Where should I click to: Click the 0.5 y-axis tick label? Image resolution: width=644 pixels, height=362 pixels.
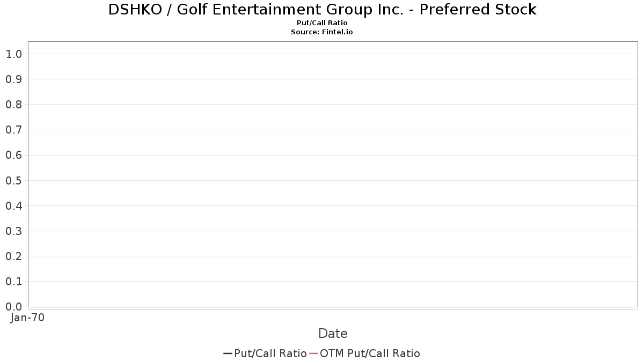[x=13, y=180]
